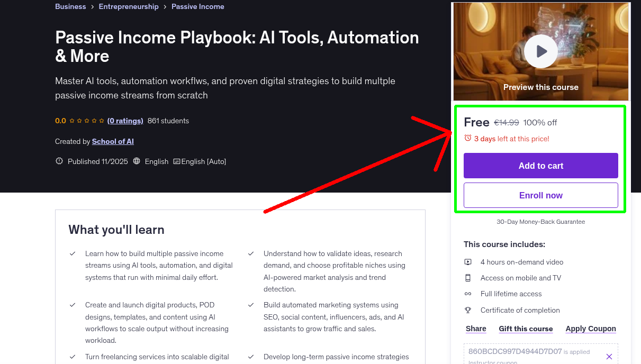The width and height of the screenshot is (641, 364).
Task: Open the (0 ratings) details
Action: pos(125,121)
